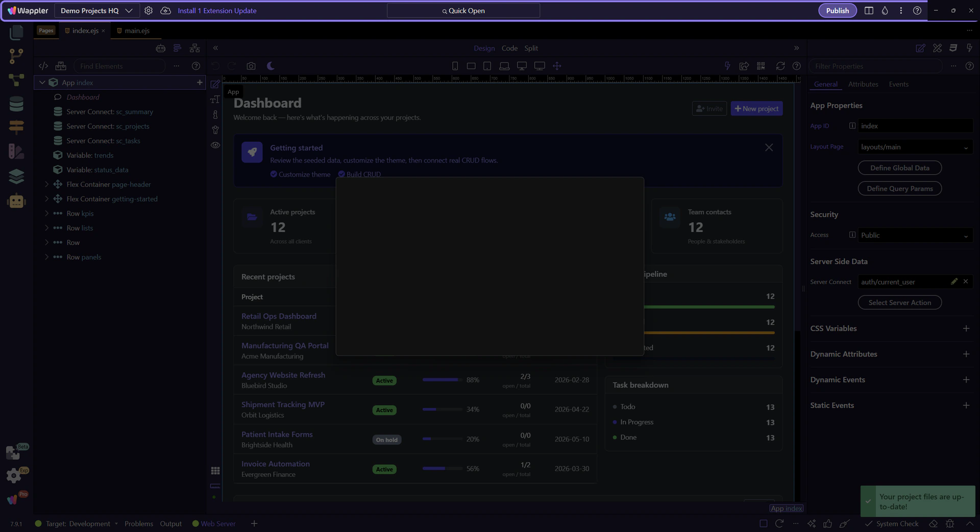Click Agency Website Refresh progress bar

(442, 380)
